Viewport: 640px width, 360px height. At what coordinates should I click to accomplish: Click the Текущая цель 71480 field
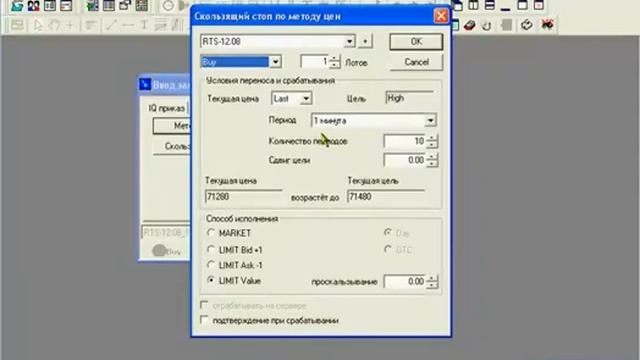(386, 196)
